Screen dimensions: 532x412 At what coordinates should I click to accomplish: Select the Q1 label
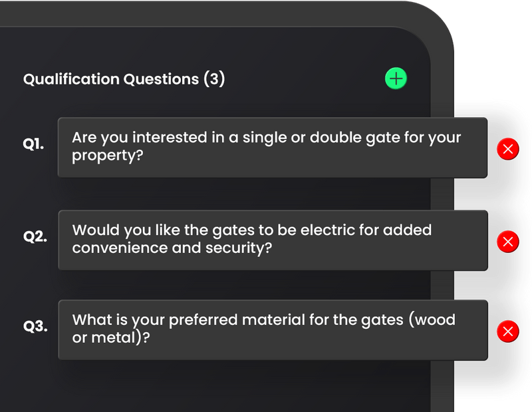[x=33, y=143]
